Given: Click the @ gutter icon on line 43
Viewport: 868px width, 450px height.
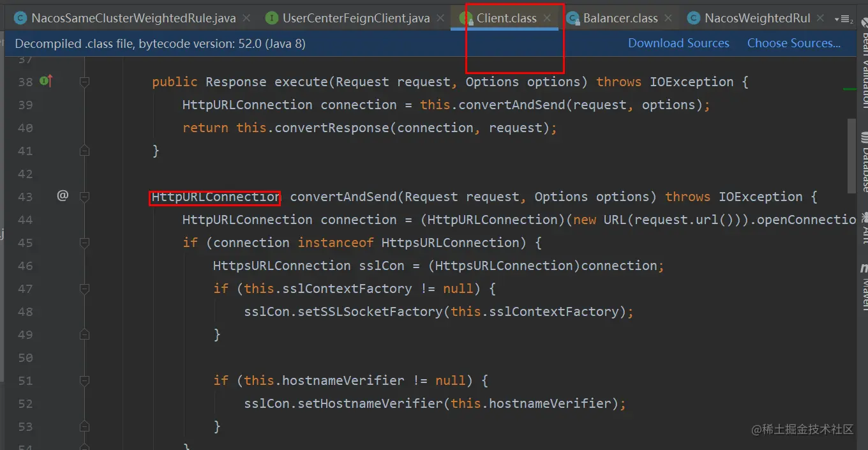Looking at the screenshot, I should [63, 196].
